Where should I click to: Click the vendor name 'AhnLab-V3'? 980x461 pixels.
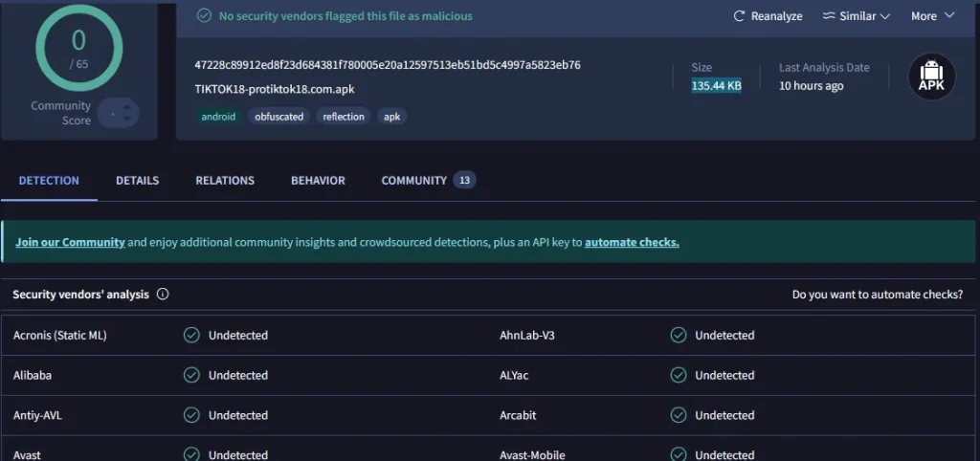[x=527, y=336]
